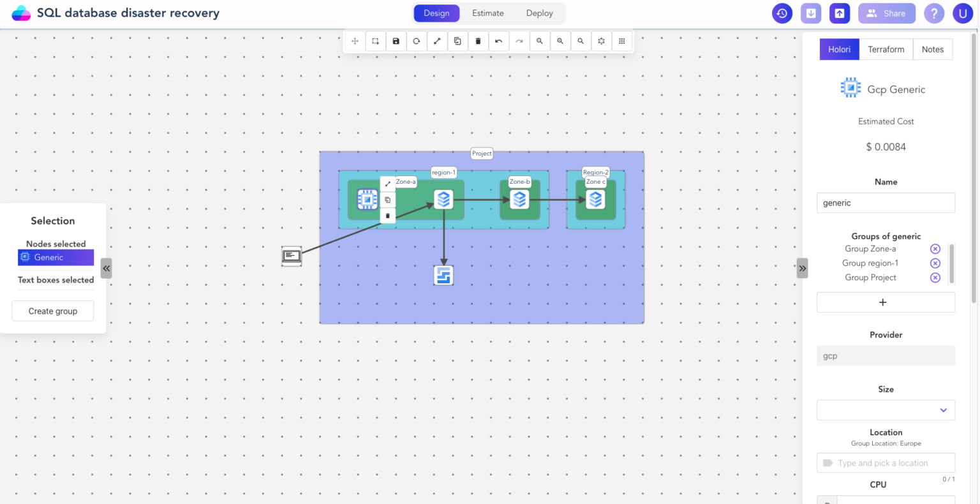Open the Size dropdown

[x=886, y=410]
